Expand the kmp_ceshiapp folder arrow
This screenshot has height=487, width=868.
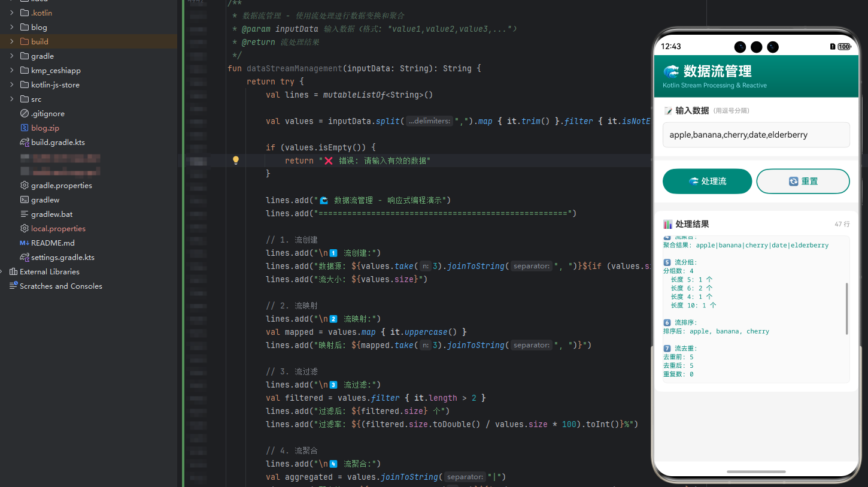12,70
